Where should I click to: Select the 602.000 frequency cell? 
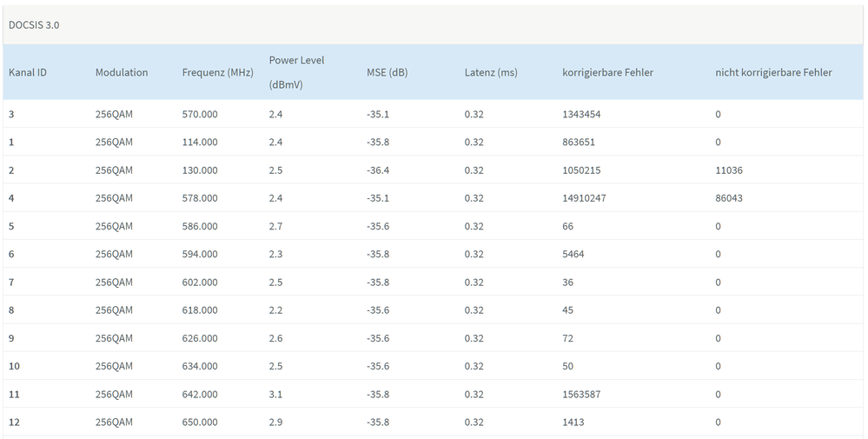200,282
